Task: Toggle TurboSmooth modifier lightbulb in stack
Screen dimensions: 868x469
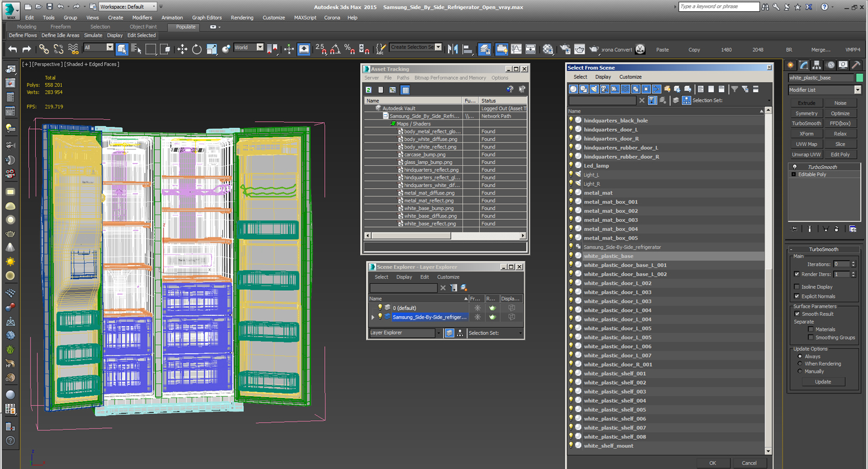Action: coord(795,167)
